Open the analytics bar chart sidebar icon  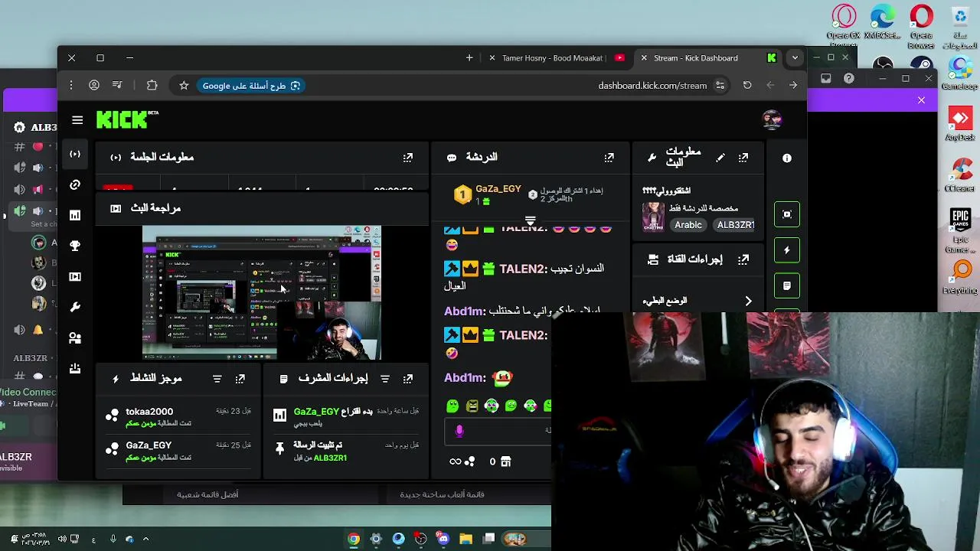75,215
